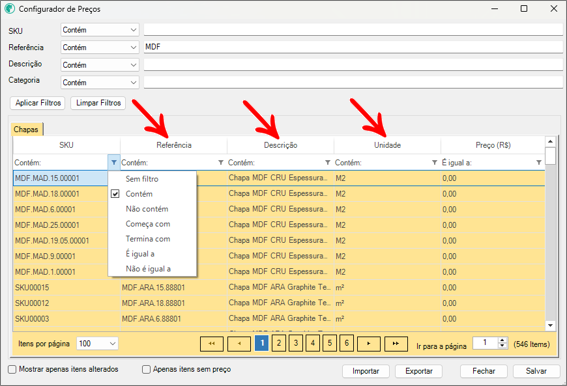The width and height of the screenshot is (567, 386).
Task: Click the SKU filter text field at top
Action: click(353, 30)
